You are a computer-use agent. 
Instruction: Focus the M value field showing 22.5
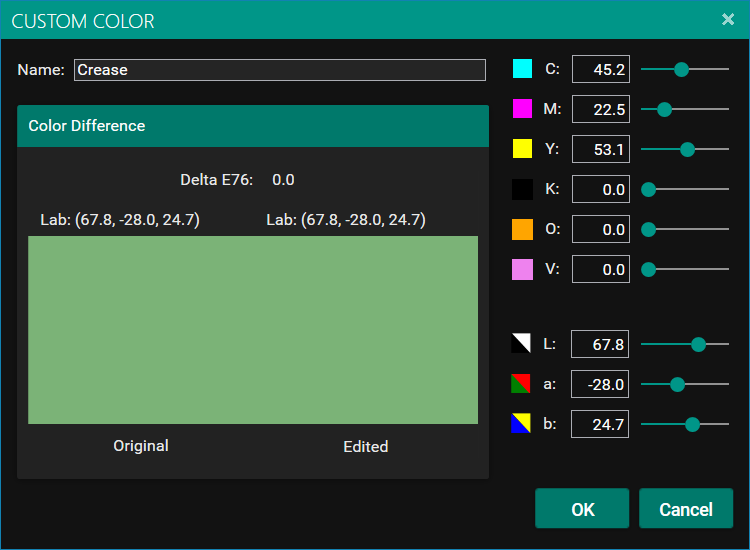click(x=600, y=109)
